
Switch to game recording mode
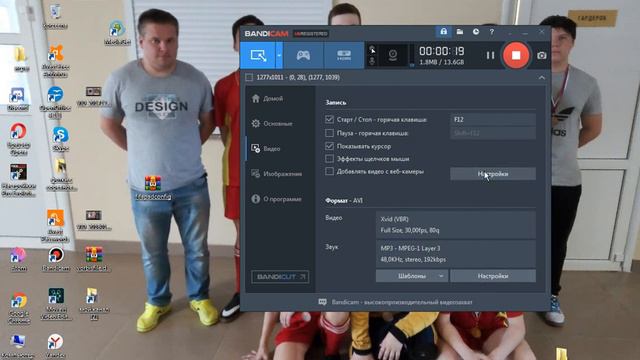coord(303,55)
